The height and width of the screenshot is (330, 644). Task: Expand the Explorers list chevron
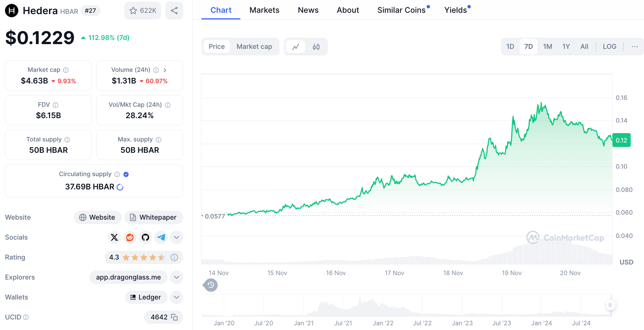point(176,277)
